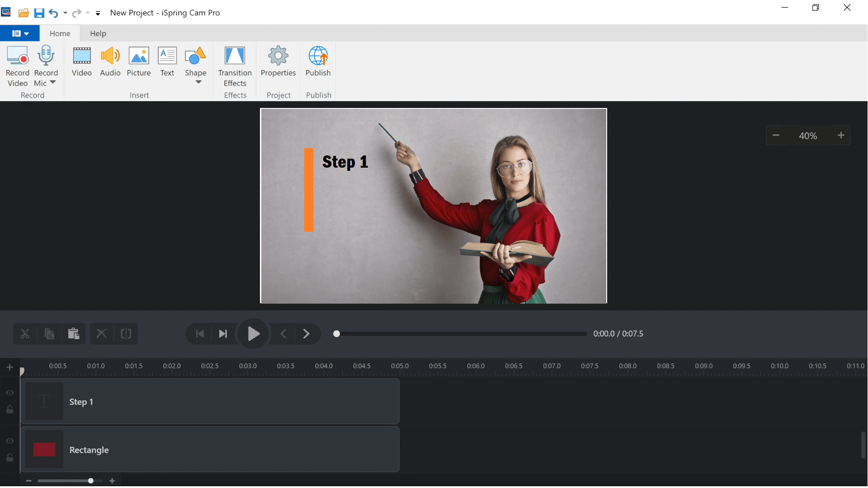Open the Record Mic dropdown
Viewport: 868px width, 488px height.
click(x=53, y=82)
